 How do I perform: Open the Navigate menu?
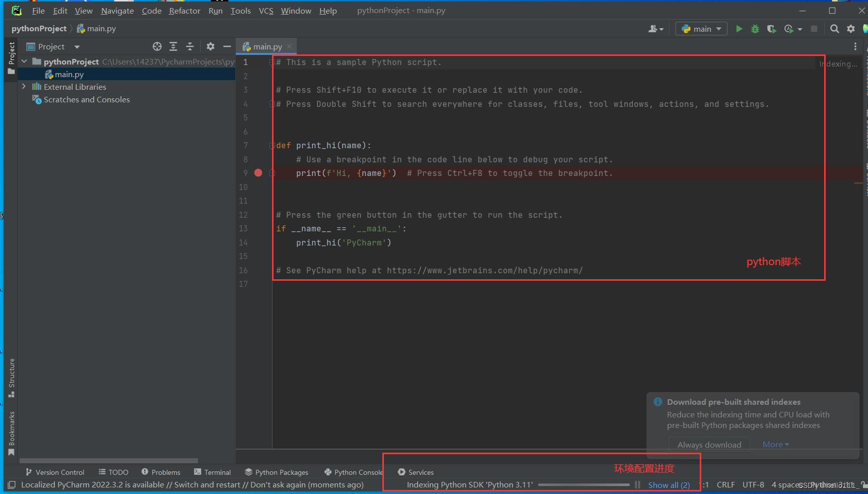(x=117, y=11)
